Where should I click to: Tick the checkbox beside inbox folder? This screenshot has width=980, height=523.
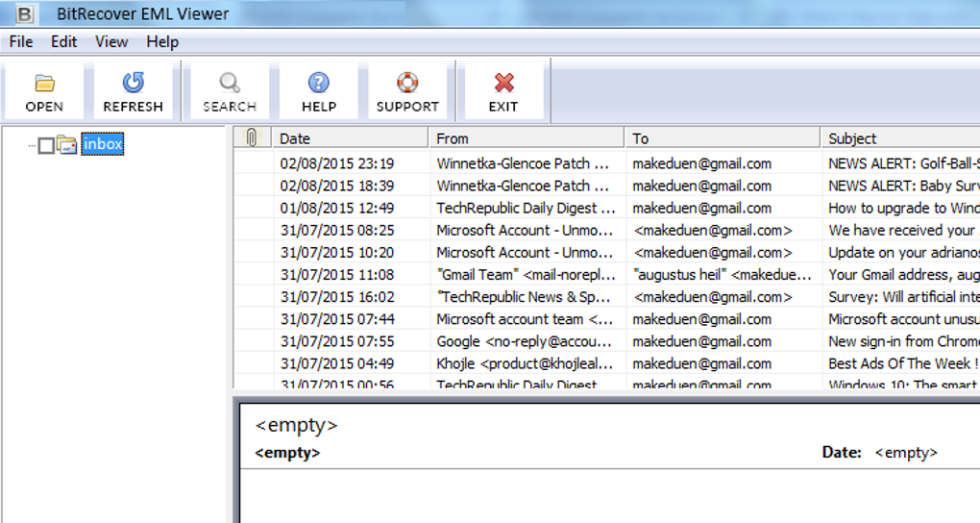45,145
